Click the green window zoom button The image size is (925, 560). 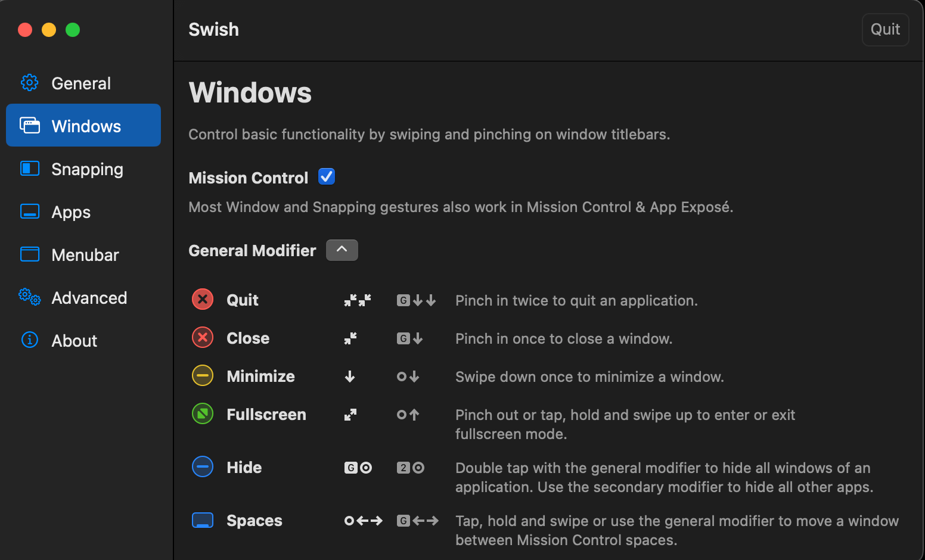(73, 30)
